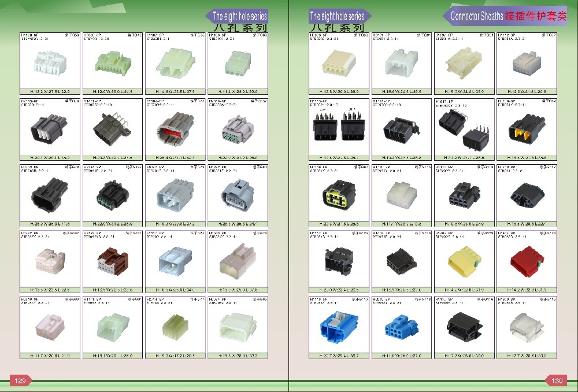The height and width of the screenshot is (392, 578).
Task: Select the dimension label under the yellow connector
Action: pyautogui.click(x=464, y=290)
